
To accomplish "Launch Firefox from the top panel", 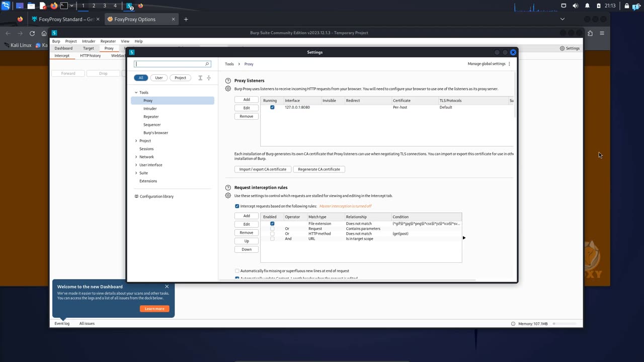I will click(x=54, y=6).
